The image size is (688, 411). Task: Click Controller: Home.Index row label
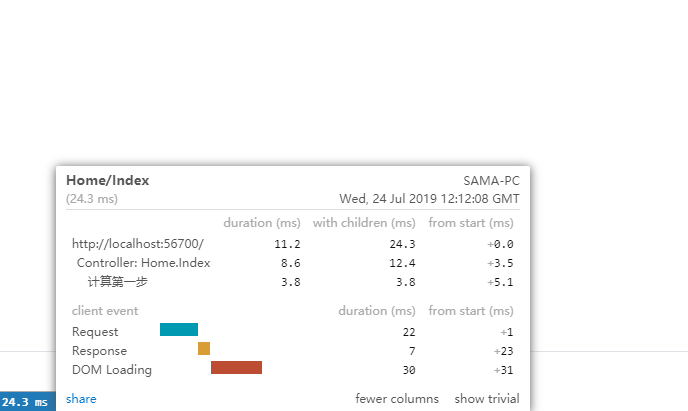(x=143, y=263)
